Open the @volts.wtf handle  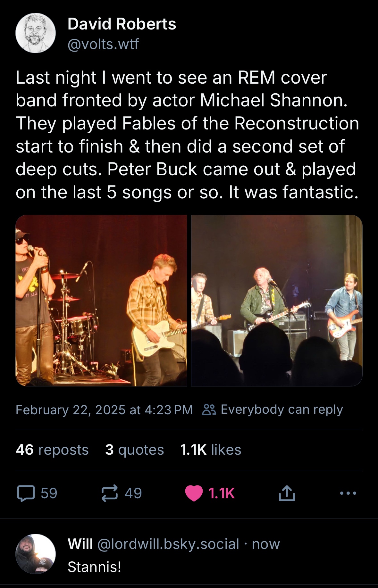(x=103, y=44)
